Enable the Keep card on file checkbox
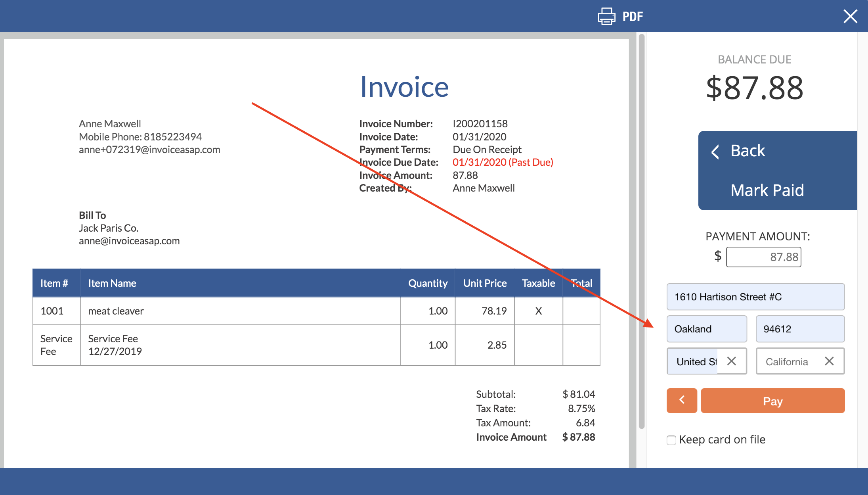The width and height of the screenshot is (868, 495). tap(671, 440)
